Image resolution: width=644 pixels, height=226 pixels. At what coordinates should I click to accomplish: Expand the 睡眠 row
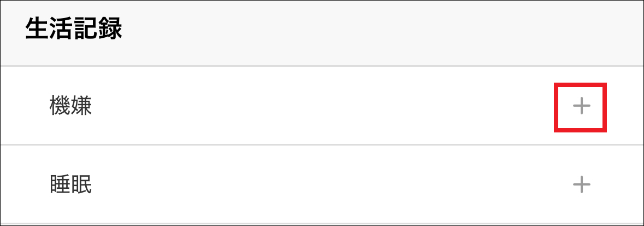coord(581,184)
